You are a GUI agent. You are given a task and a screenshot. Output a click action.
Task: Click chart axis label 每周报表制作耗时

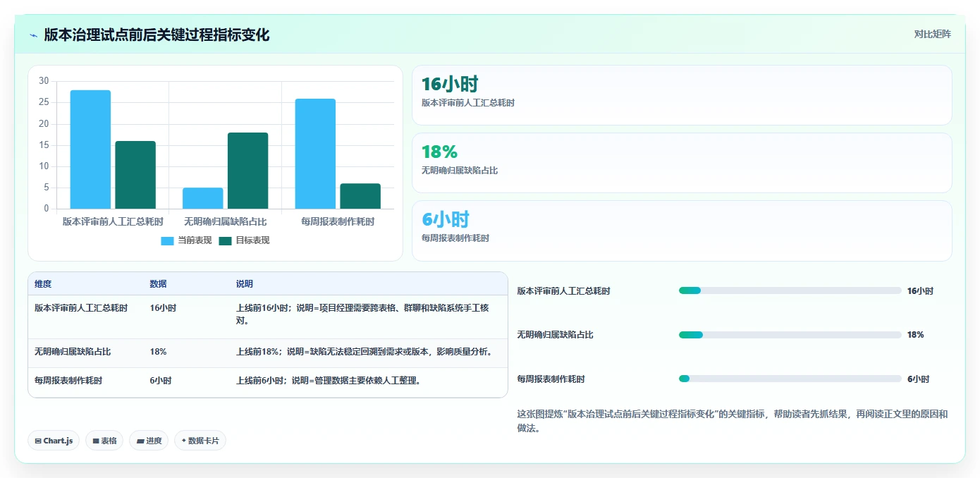(x=338, y=221)
